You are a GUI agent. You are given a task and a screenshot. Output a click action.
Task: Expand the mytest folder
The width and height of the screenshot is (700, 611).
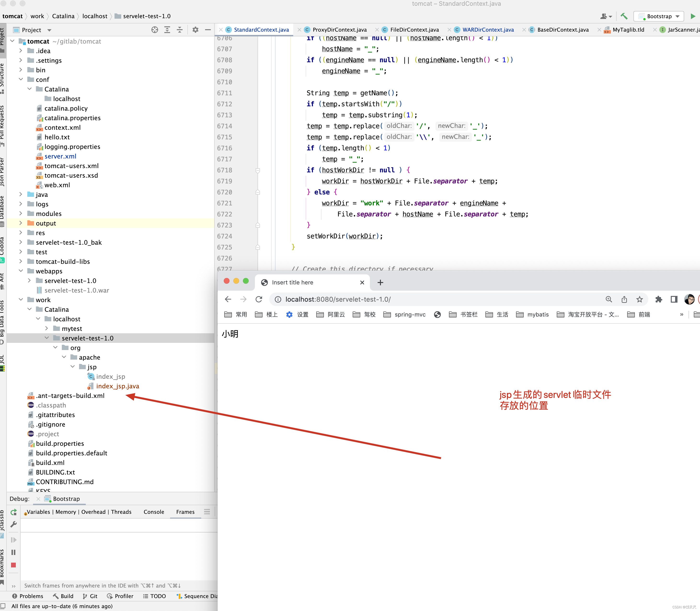pos(47,328)
